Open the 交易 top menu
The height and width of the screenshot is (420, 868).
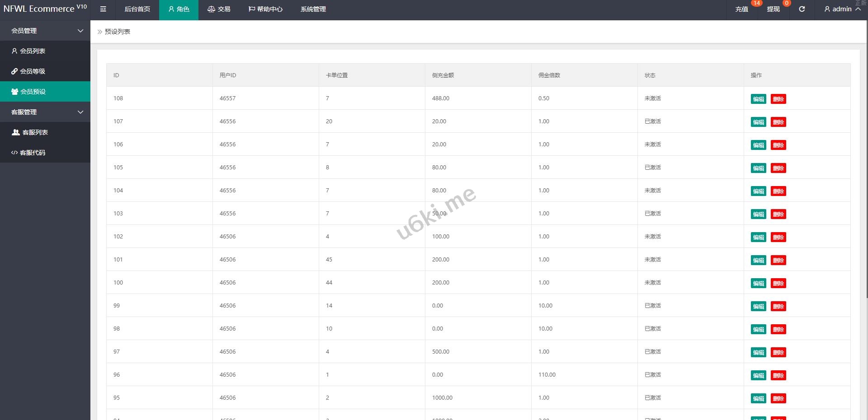219,9
